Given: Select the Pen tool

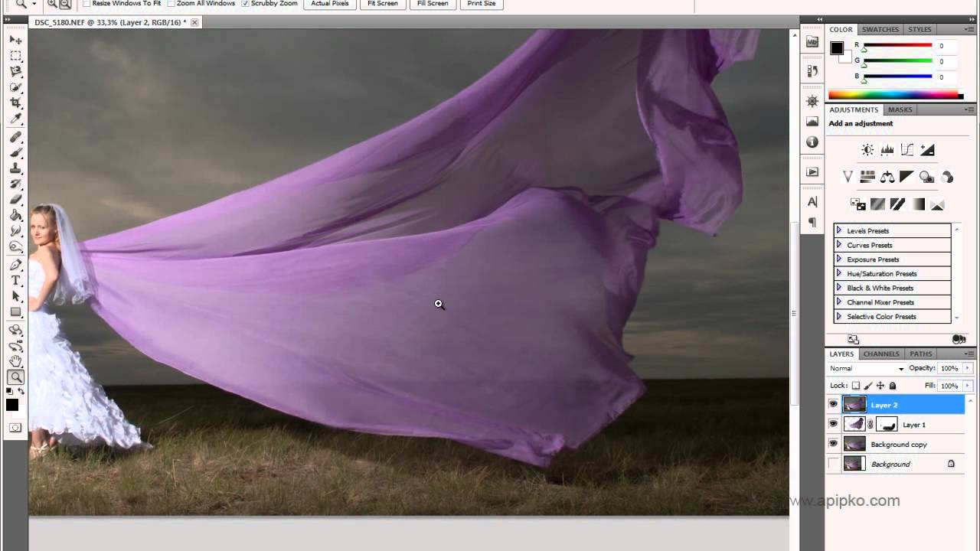Looking at the screenshot, I should 15,265.
